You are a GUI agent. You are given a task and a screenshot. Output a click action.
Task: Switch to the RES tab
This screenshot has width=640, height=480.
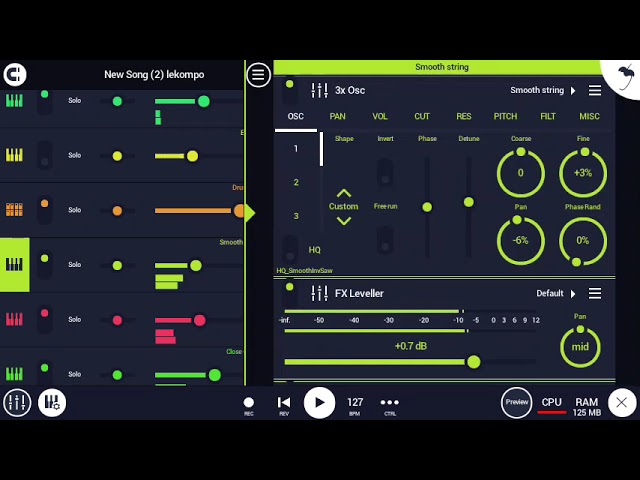point(464,116)
